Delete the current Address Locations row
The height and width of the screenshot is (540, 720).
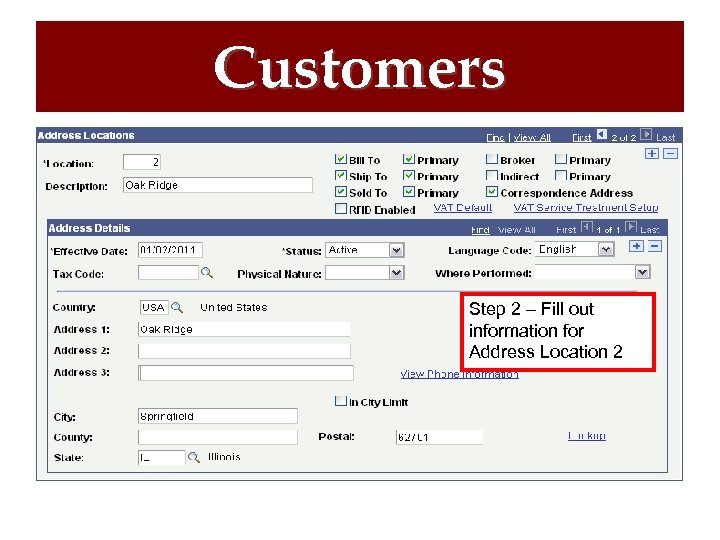pyautogui.click(x=670, y=154)
